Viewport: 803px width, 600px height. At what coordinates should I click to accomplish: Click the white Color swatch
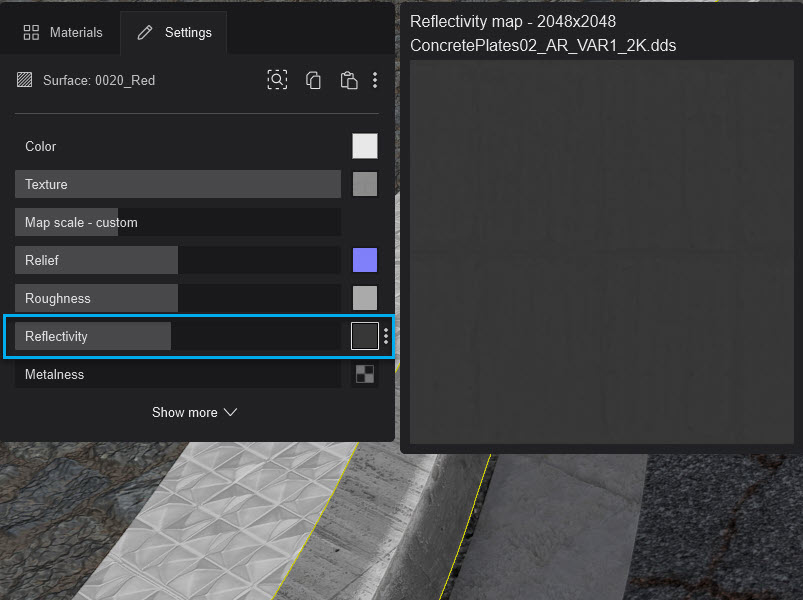365,146
